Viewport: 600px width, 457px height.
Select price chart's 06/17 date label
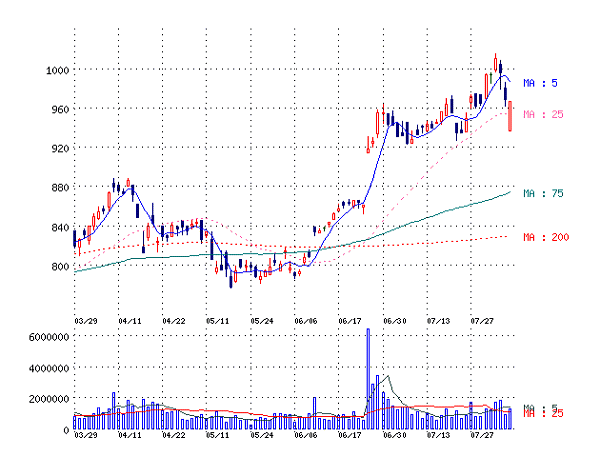(350, 321)
